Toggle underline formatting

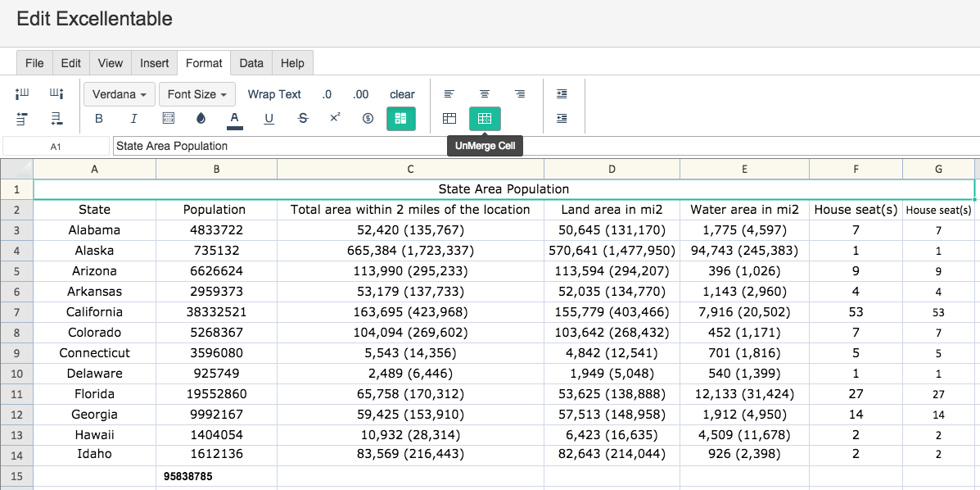[269, 119]
